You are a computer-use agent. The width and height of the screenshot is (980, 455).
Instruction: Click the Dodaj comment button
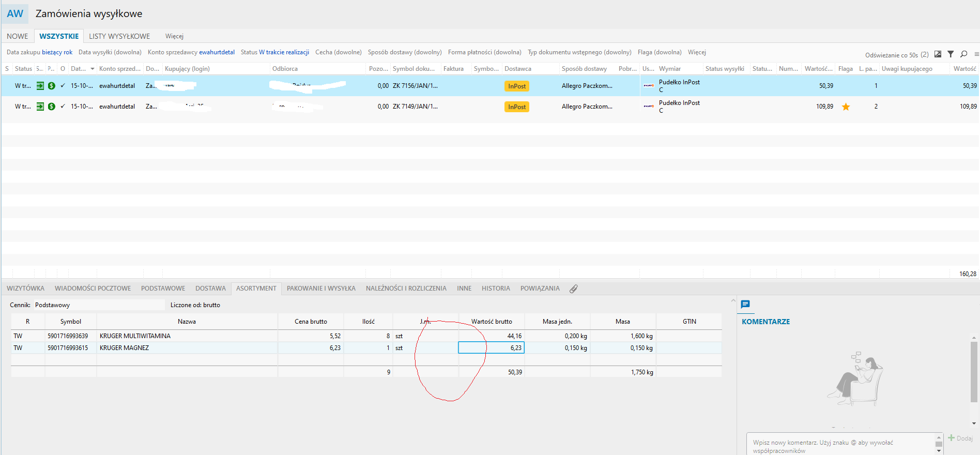(960, 438)
